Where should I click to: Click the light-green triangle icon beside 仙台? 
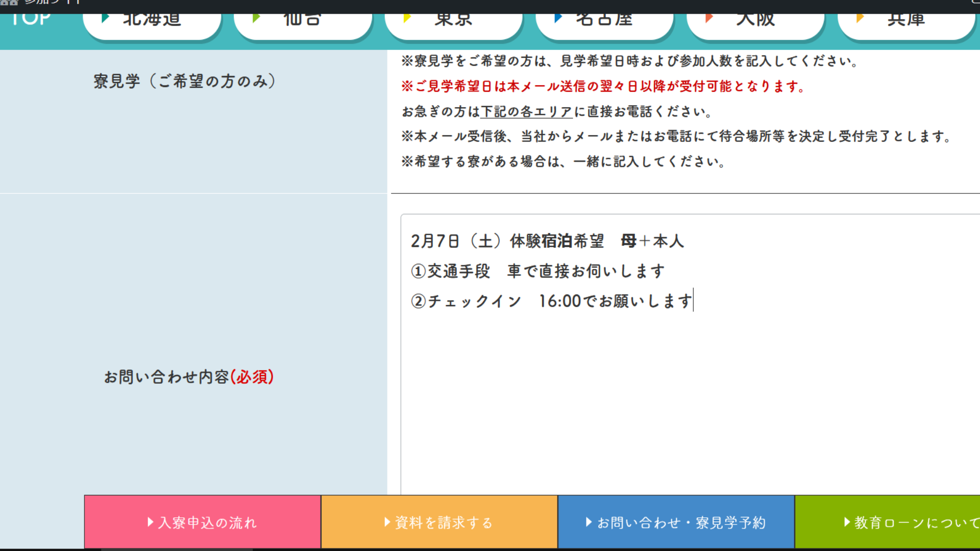(x=256, y=18)
